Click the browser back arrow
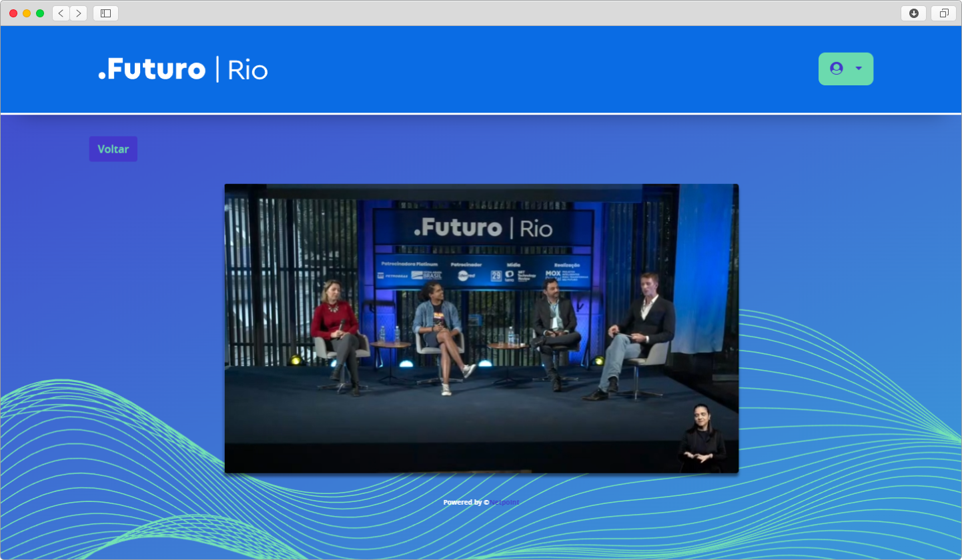 click(61, 13)
